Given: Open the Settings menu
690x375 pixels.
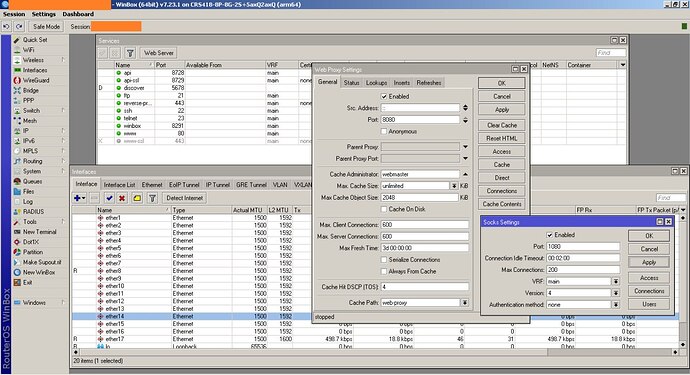Looking at the screenshot, I should click(x=44, y=14).
